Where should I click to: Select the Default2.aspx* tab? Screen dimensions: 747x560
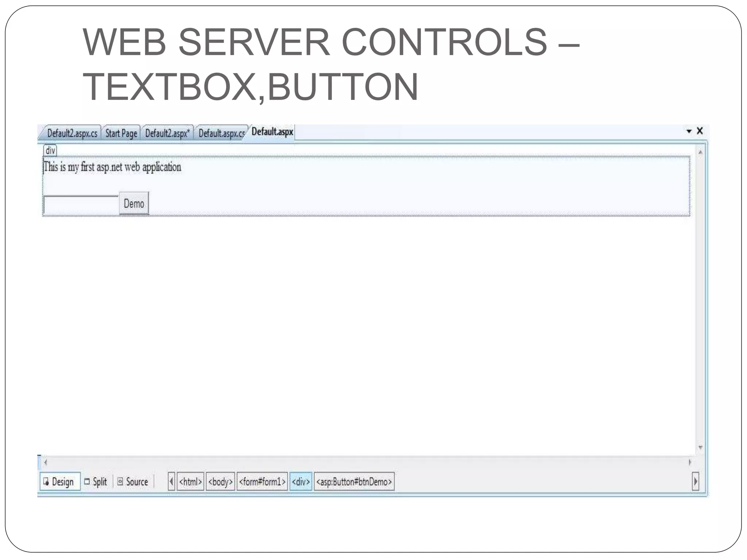167,133
